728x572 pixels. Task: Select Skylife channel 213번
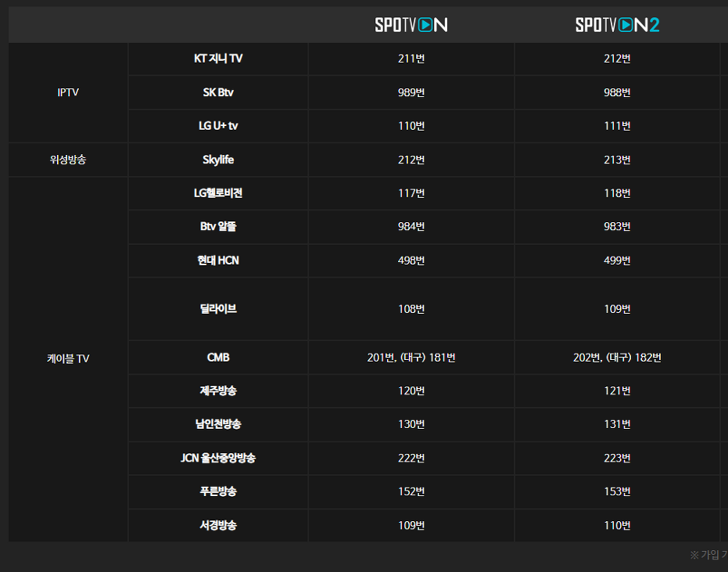click(x=617, y=160)
